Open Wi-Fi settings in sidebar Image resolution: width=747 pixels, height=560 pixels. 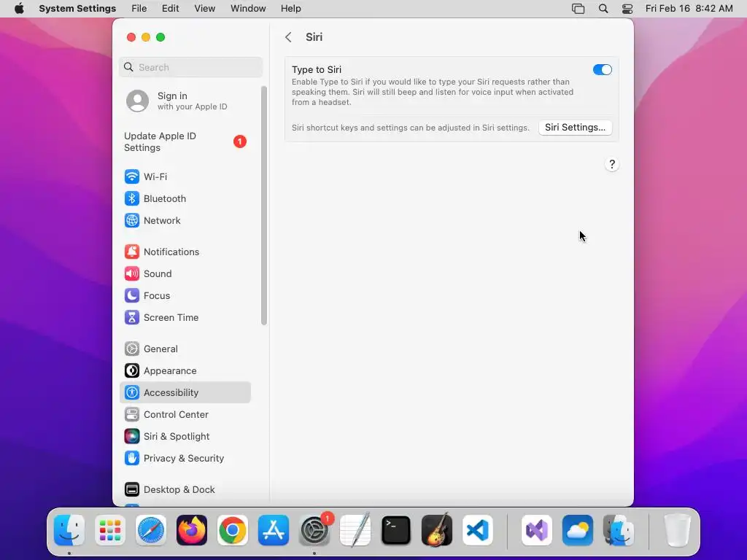pyautogui.click(x=185, y=176)
